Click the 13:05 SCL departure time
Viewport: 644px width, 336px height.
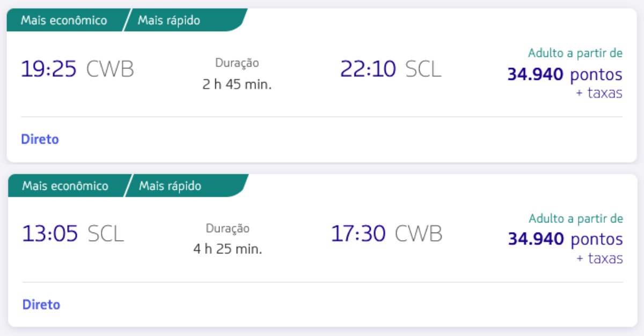[72, 234]
